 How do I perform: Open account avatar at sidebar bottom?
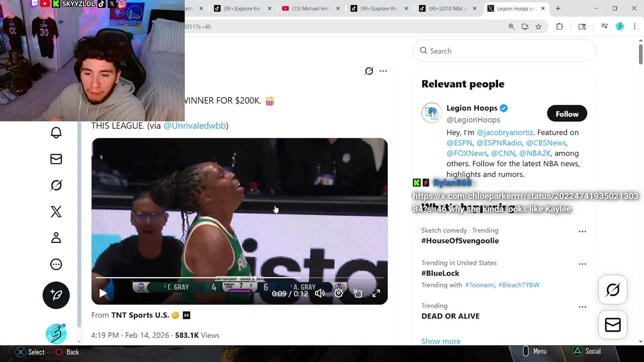[56, 333]
